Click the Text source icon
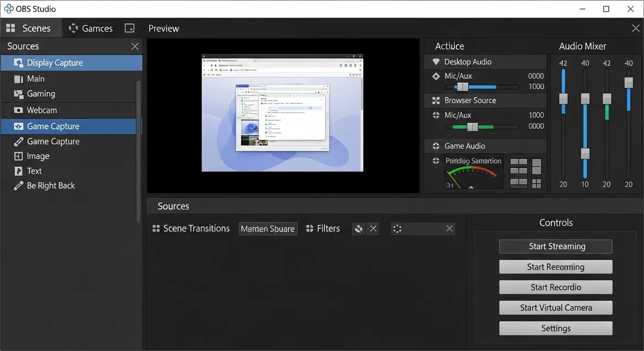 pyautogui.click(x=18, y=171)
